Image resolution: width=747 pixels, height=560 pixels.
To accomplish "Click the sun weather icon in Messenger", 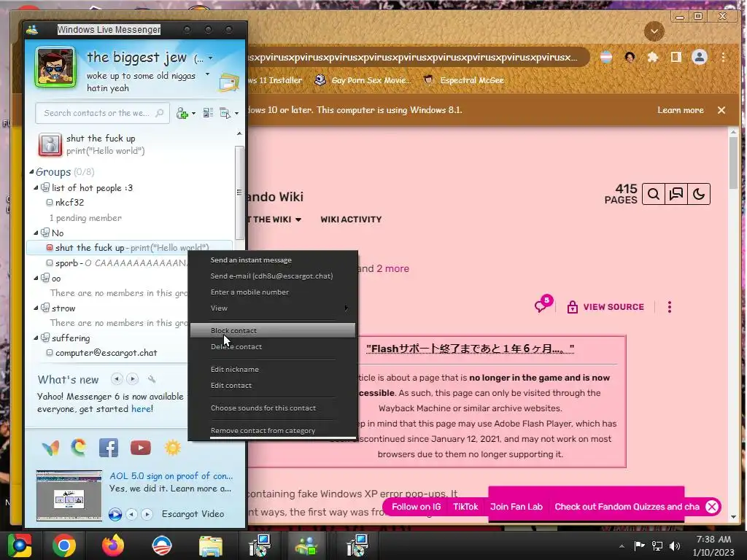I will click(x=172, y=448).
